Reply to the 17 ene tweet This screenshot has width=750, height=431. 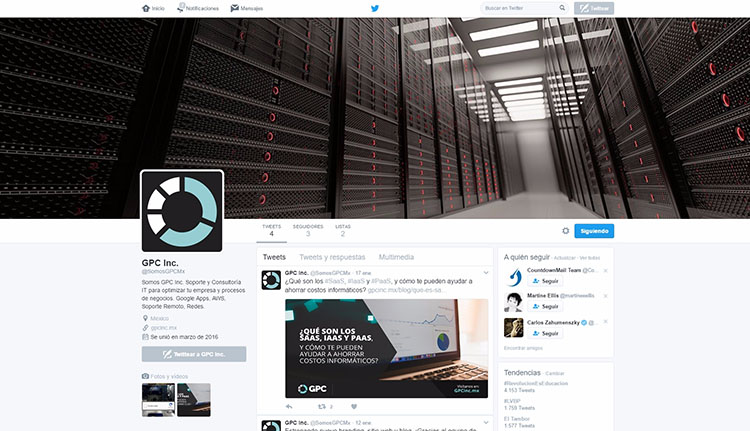coord(289,407)
